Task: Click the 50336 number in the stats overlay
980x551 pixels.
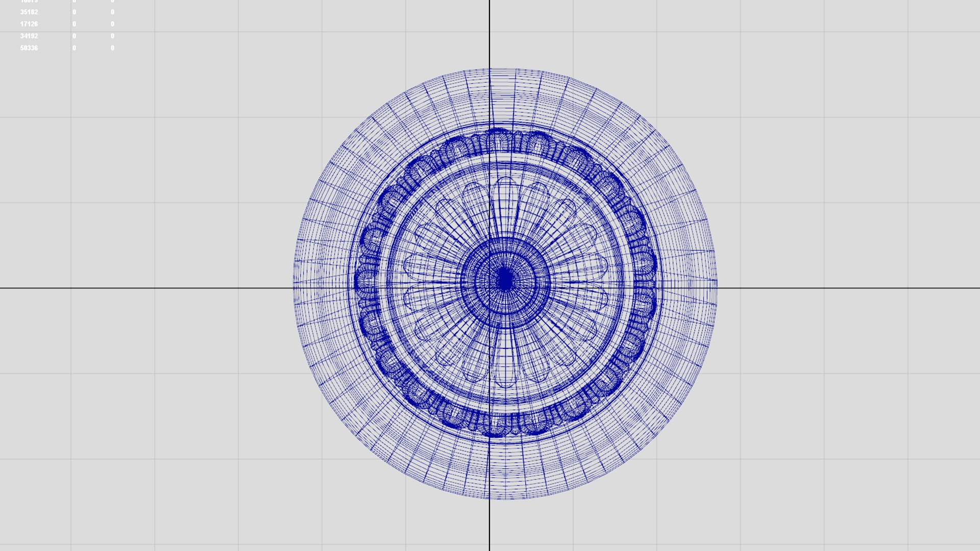Action: point(29,48)
